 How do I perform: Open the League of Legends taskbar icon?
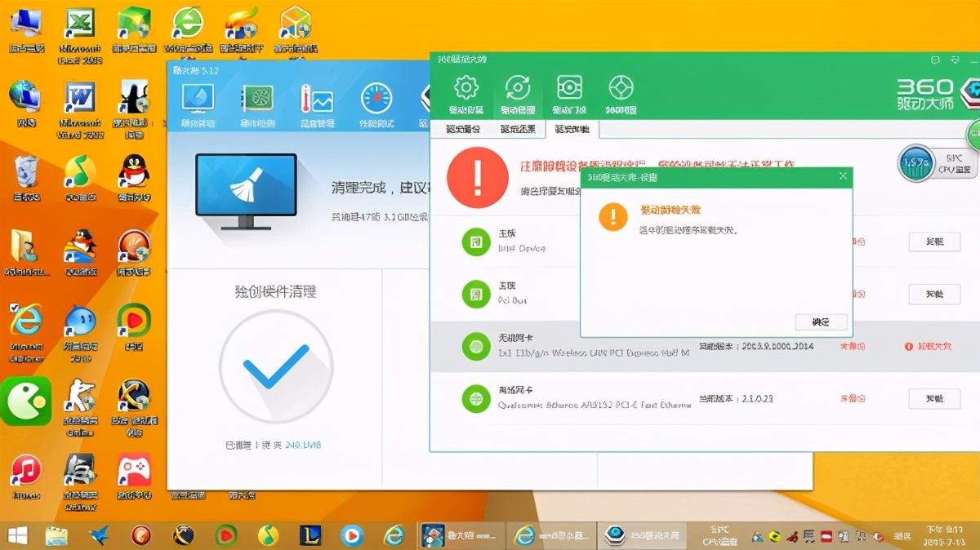tap(310, 535)
